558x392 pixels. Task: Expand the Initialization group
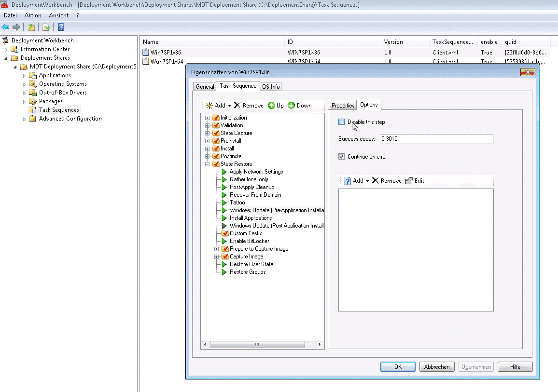(x=207, y=118)
